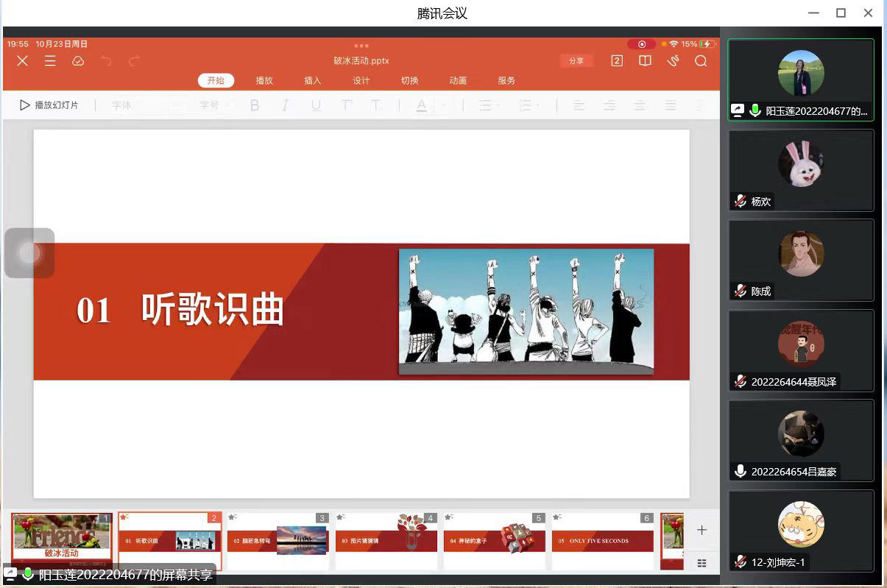Switch to the 服务 tab
887x588 pixels.
506,81
